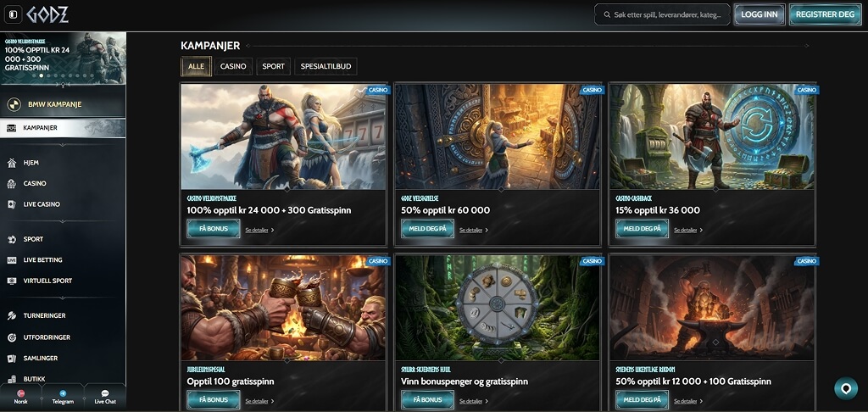Open the stone fortune wheel thumbnail
Screen dimensions: 868x412
497,308
